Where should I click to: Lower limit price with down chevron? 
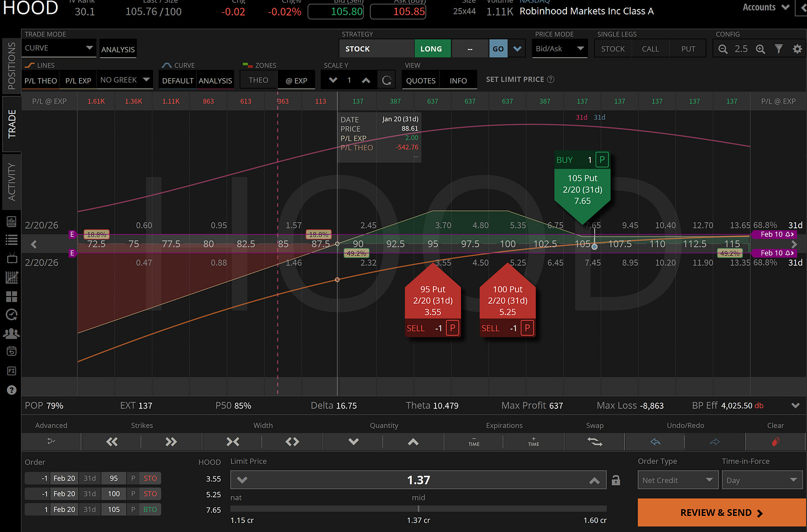[x=242, y=480]
